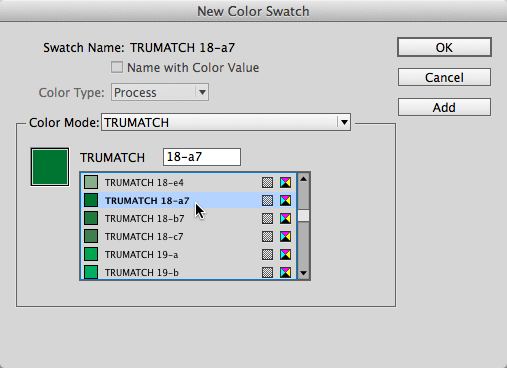This screenshot has height=368, width=507.
Task: Click the large green color preview swatch
Action: pos(50,167)
